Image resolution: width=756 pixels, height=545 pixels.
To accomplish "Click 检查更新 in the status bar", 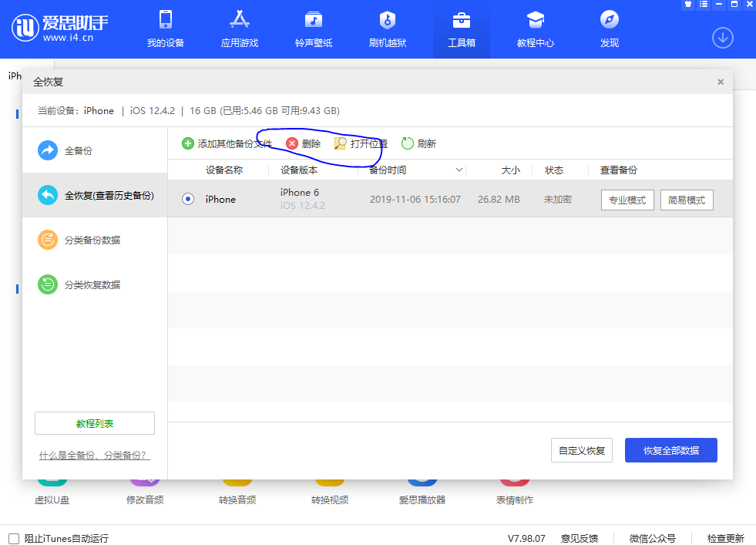I will click(x=726, y=538).
